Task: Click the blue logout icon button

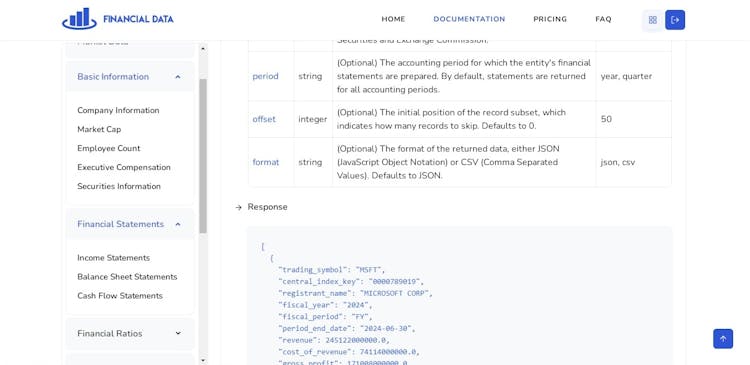Action: (675, 20)
